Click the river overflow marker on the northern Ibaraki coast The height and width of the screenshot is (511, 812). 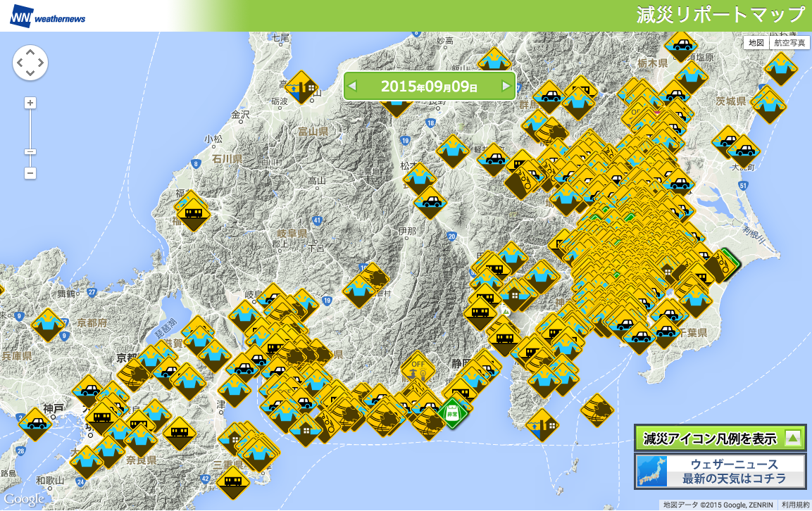pyautogui.click(x=780, y=68)
